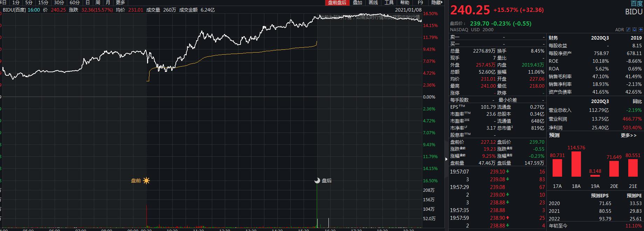Click the 开盘 value 227.06
The image size is (644, 231).
[x=537, y=79]
